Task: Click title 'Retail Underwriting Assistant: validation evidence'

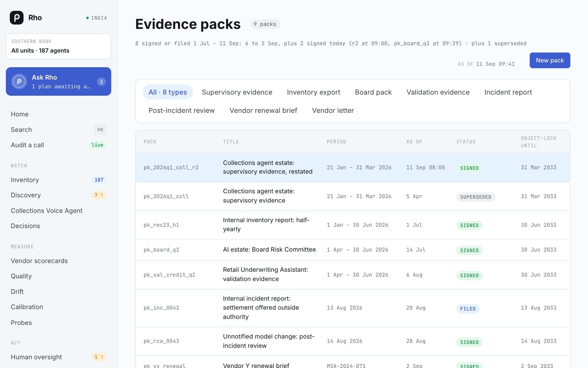Action: pos(265,274)
